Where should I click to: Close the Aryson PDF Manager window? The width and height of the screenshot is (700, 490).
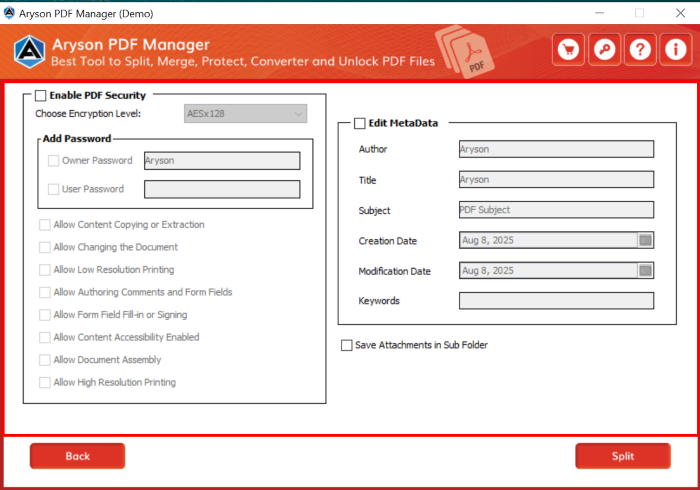click(x=680, y=13)
